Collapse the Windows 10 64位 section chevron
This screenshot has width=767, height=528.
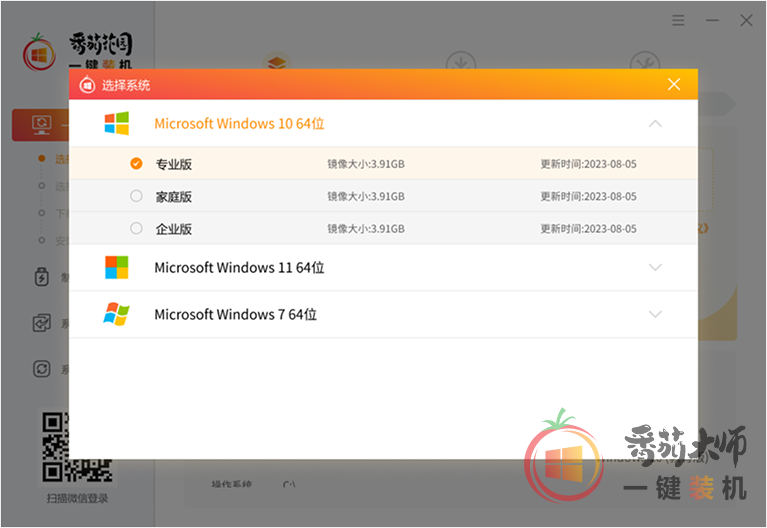(655, 124)
